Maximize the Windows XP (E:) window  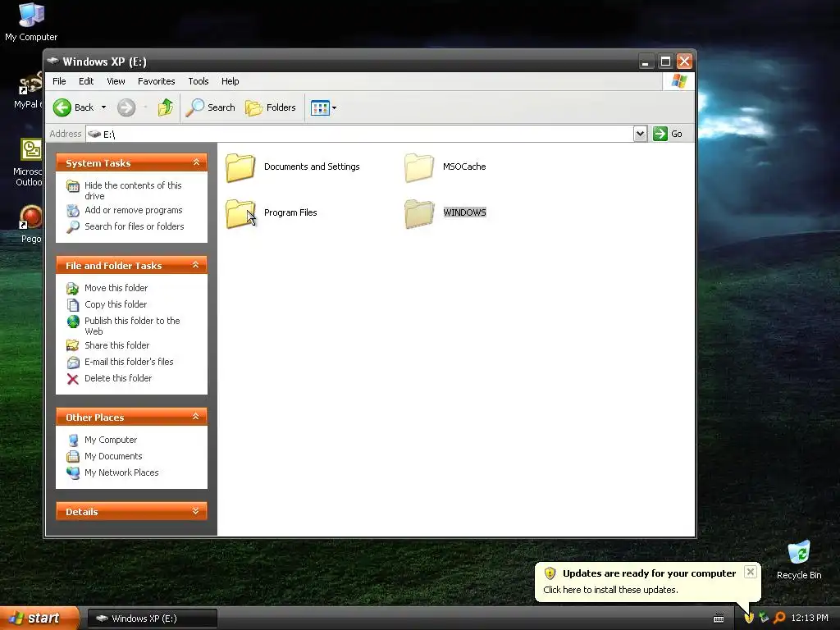coord(665,61)
